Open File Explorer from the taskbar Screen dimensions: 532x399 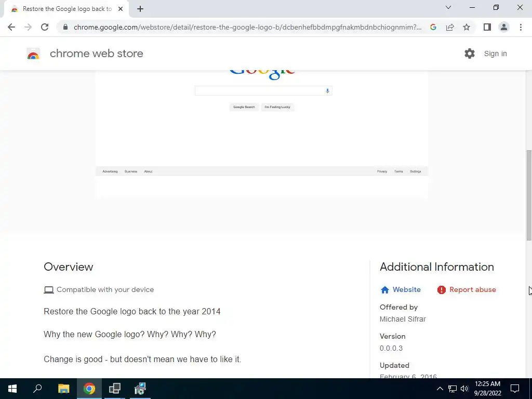[63, 389]
